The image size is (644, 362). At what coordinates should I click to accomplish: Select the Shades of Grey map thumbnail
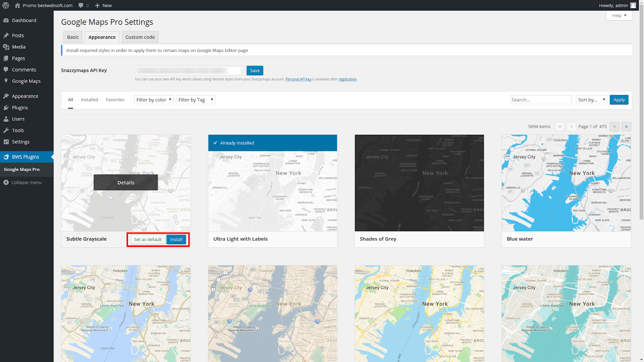pyautogui.click(x=419, y=183)
